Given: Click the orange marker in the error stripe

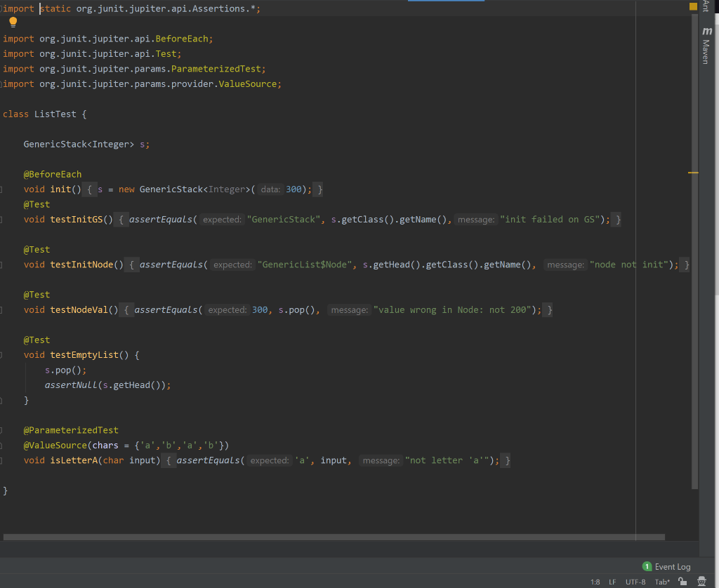Looking at the screenshot, I should tap(693, 171).
